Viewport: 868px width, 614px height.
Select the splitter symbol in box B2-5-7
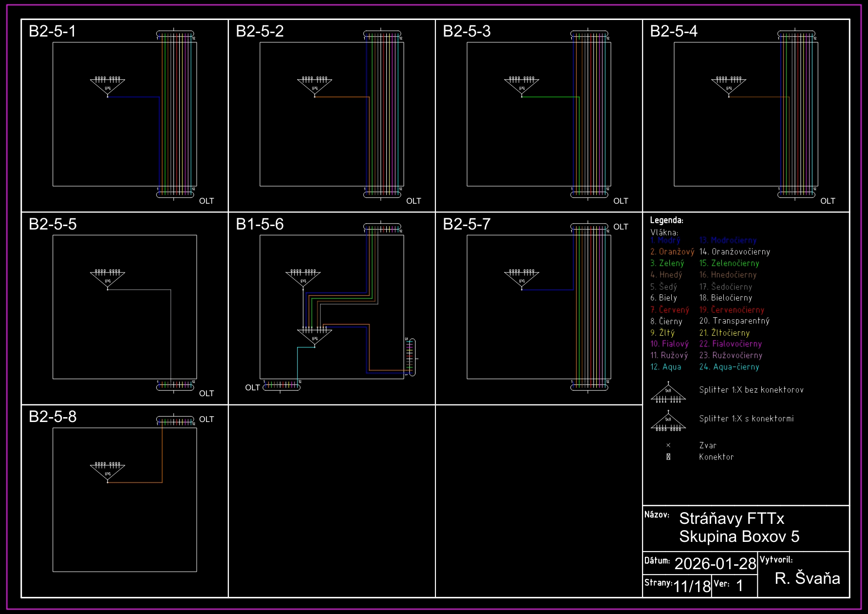coord(522,279)
